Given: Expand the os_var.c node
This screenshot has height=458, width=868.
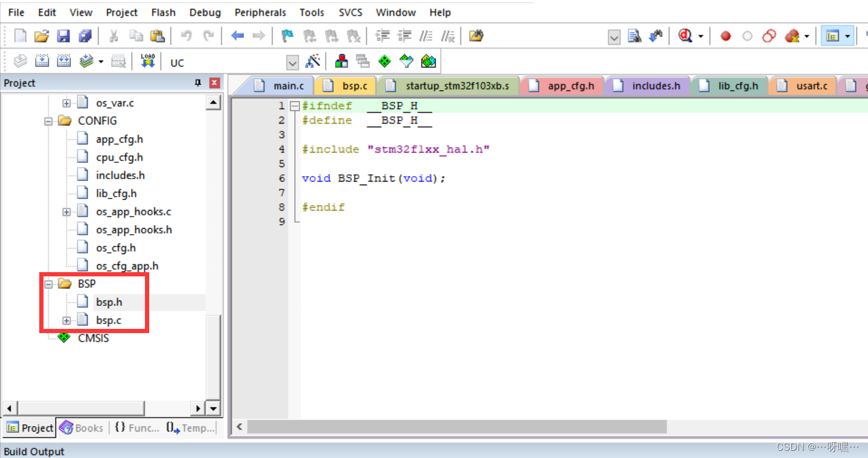Looking at the screenshot, I should [66, 103].
